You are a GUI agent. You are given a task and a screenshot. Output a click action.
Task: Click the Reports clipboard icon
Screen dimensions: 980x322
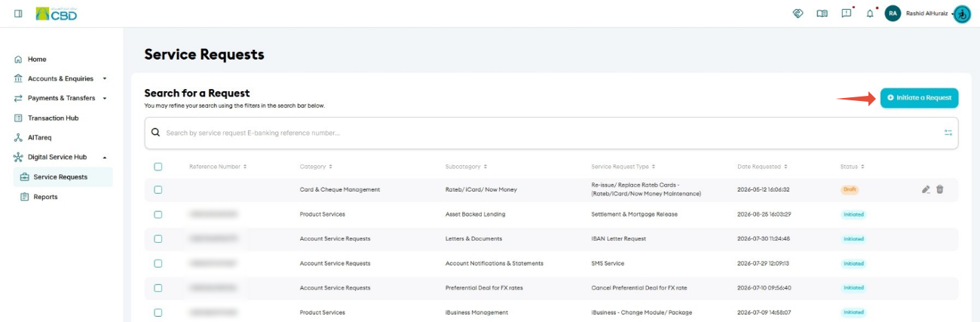pos(25,197)
